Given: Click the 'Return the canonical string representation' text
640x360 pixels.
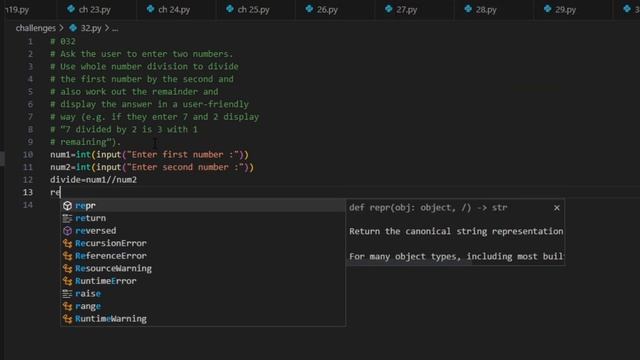Looking at the screenshot, I should click(x=456, y=231).
